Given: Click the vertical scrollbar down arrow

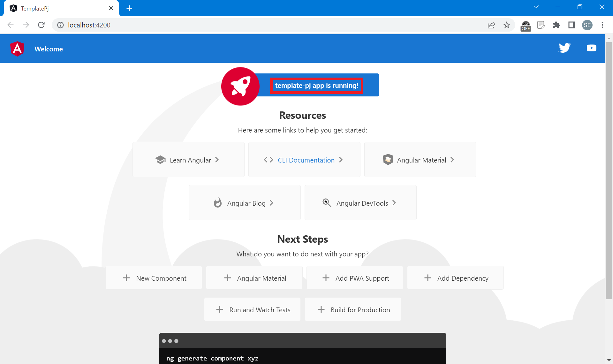Looking at the screenshot, I should [x=609, y=360].
